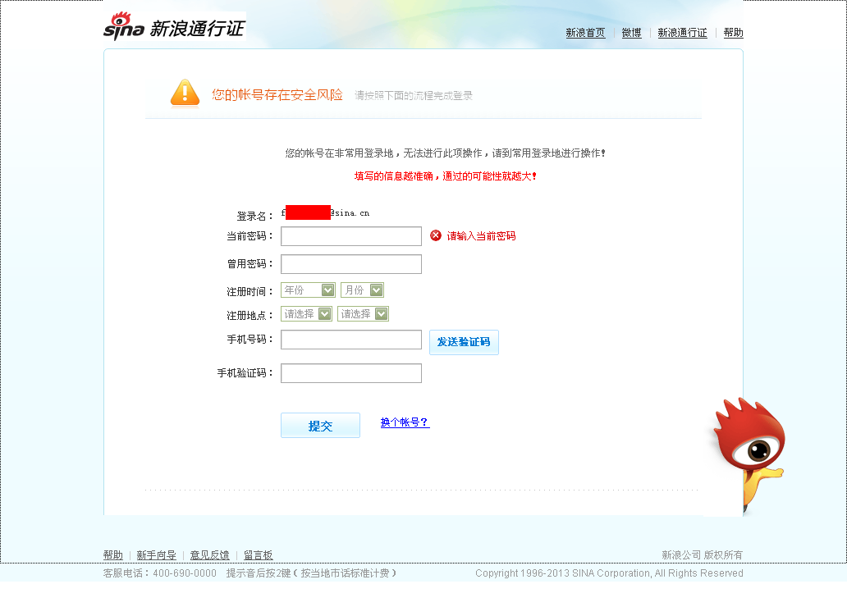Screen dimensions: 847x616
Task: Focus the 手机验证码 input field
Action: [x=351, y=373]
